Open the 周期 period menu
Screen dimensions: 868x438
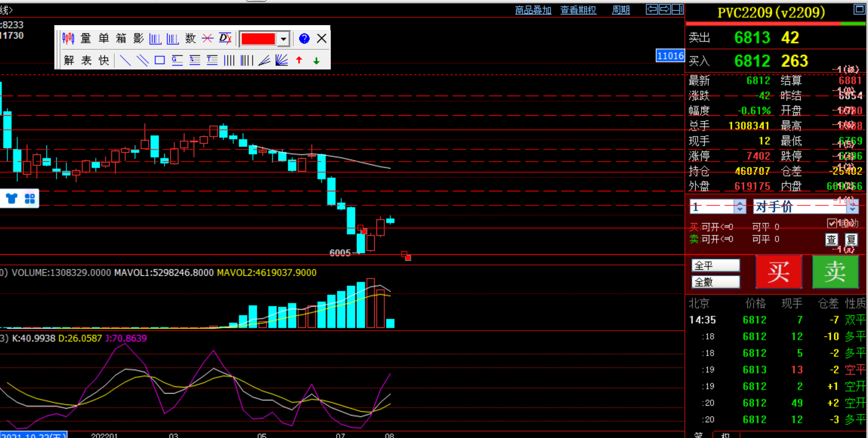click(x=621, y=10)
